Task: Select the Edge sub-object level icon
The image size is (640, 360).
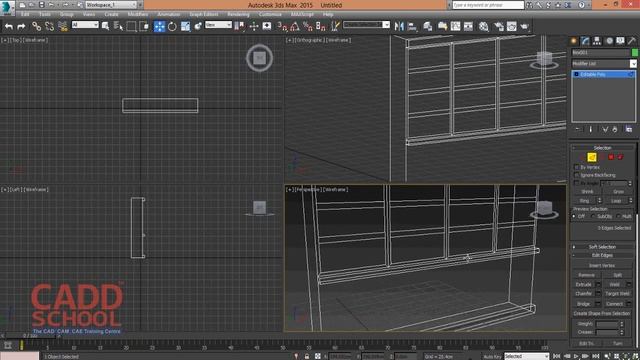Action: 591,157
